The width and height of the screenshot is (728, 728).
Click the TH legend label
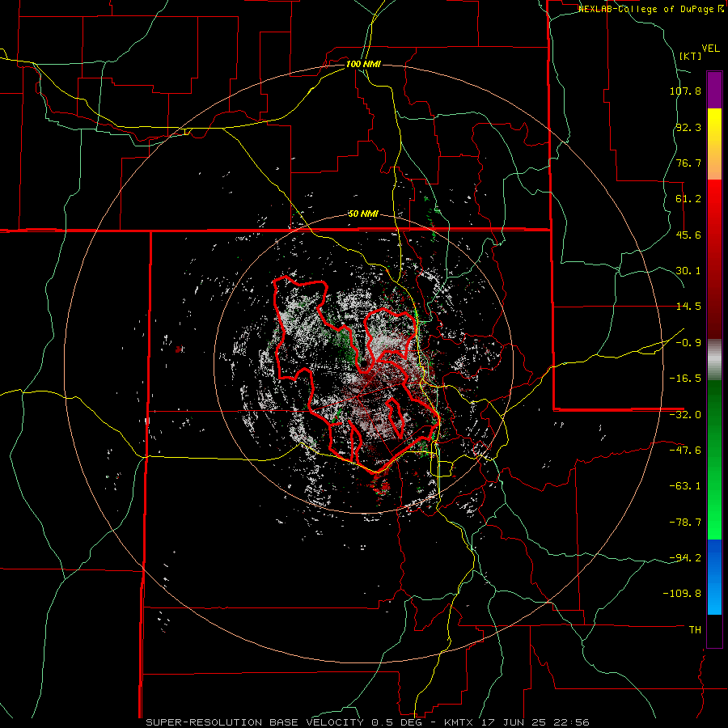(695, 629)
